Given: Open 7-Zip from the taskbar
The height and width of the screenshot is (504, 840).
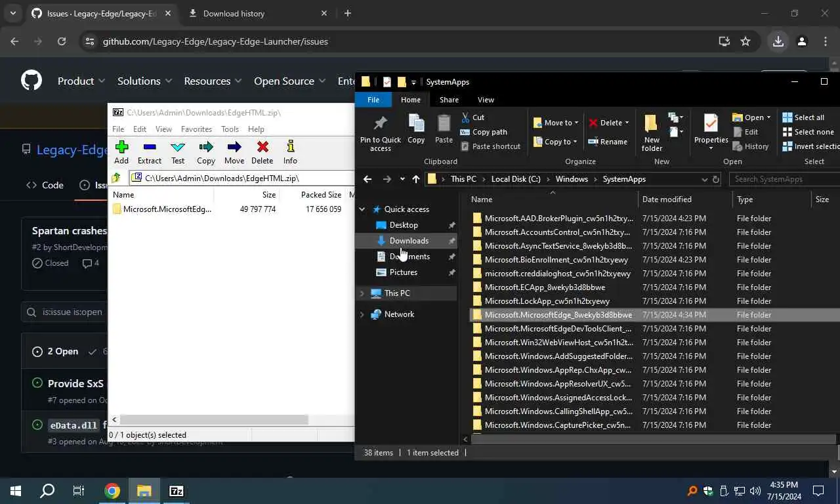Looking at the screenshot, I should 176,491.
